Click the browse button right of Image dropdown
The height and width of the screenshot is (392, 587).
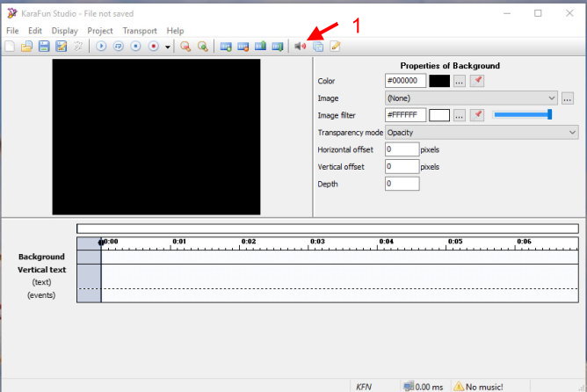[568, 98]
